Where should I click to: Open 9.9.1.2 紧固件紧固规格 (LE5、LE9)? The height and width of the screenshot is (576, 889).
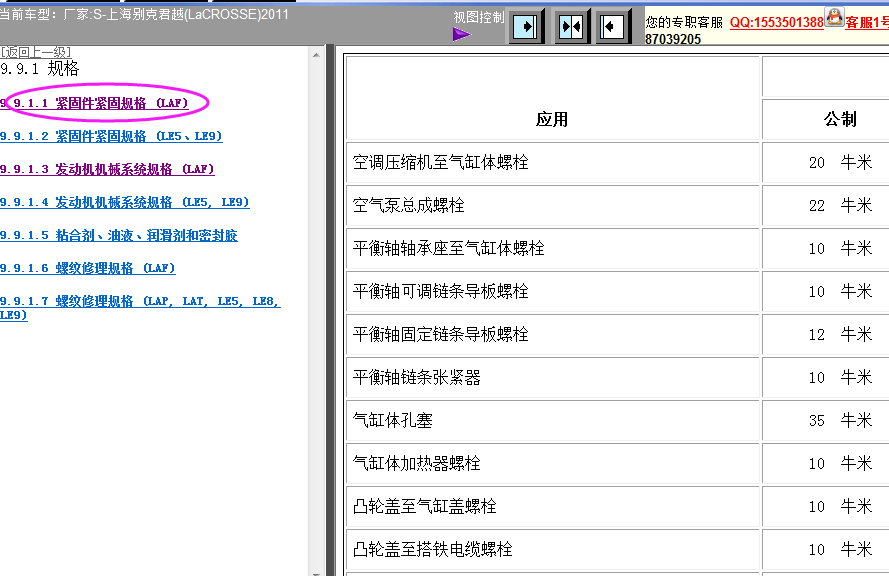click(111, 136)
